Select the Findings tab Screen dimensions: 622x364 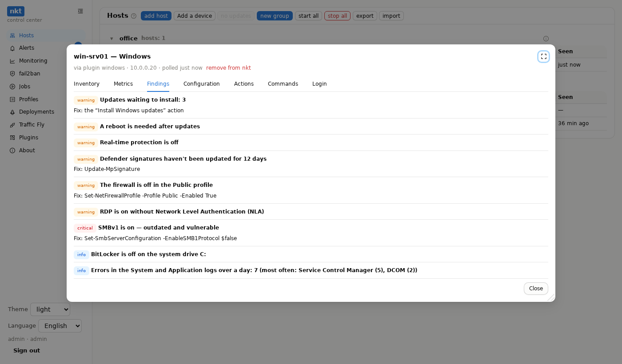pyautogui.click(x=158, y=84)
